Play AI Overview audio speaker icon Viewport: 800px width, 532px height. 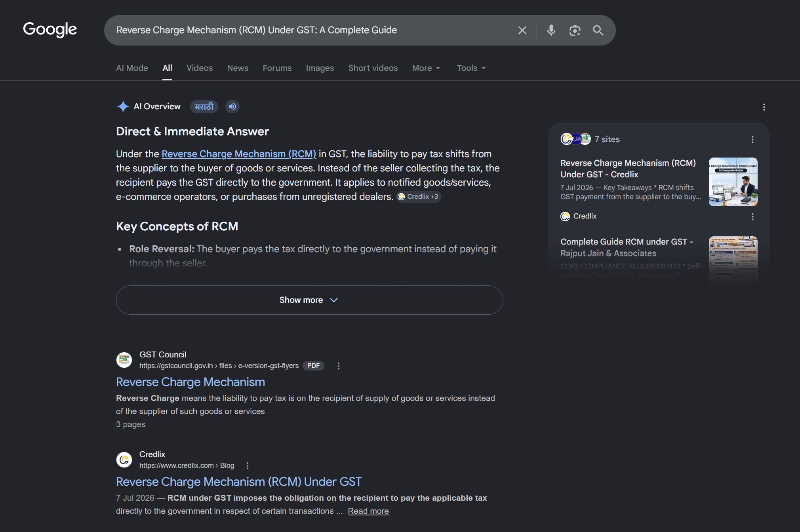[232, 106]
